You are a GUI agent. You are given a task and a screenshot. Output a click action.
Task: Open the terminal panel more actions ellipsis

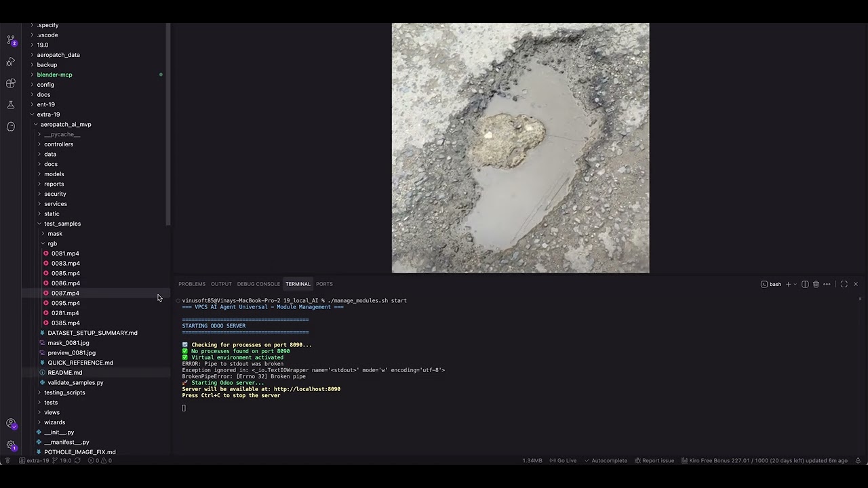point(827,284)
